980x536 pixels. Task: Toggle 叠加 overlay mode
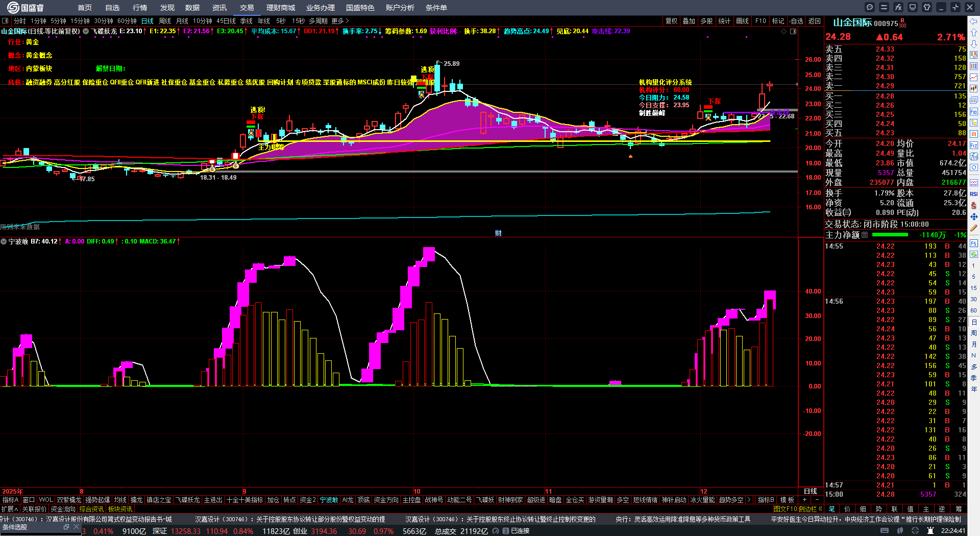(689, 21)
